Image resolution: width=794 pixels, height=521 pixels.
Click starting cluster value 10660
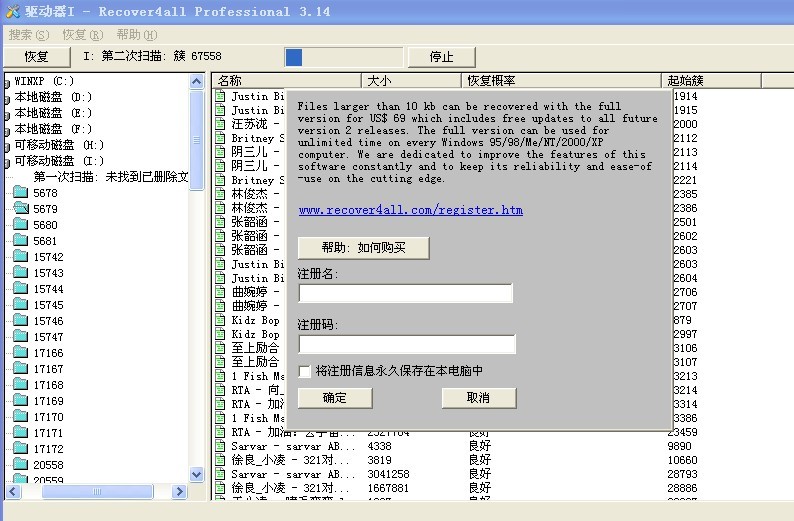click(682, 460)
